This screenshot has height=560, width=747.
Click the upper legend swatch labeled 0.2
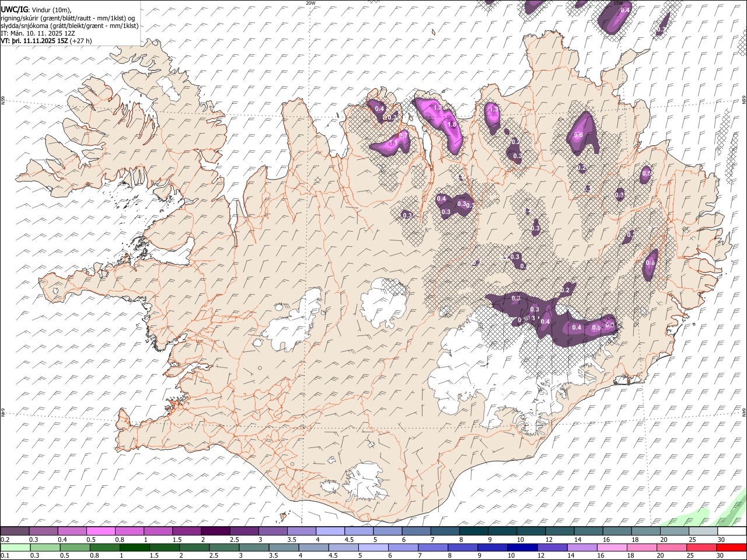click(15, 531)
